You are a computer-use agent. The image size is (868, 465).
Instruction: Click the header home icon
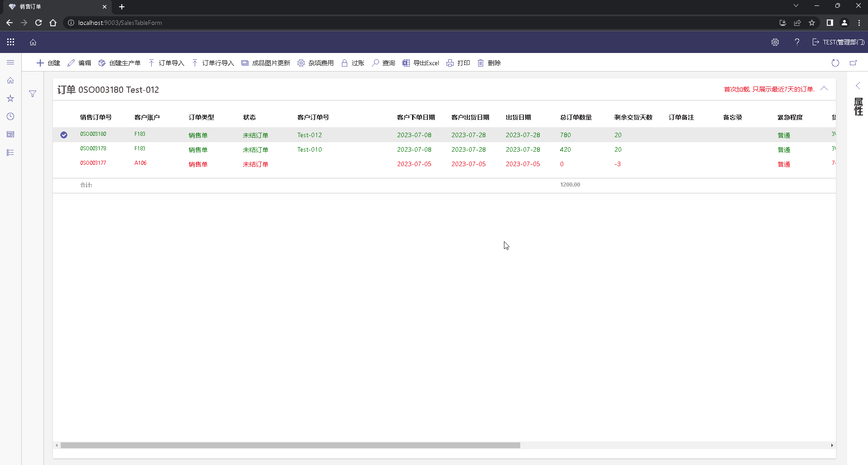33,42
